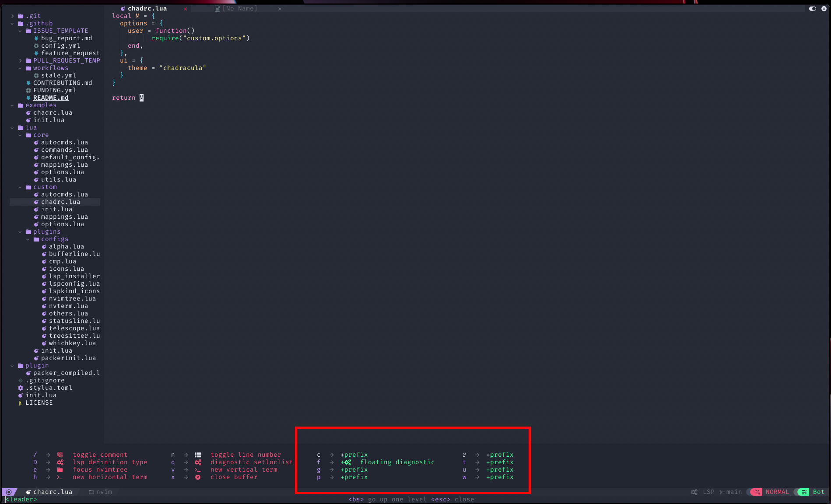Viewport: 831px width, 504px height.
Task: Select the LSP gears icon in the statusline
Action: (694, 492)
